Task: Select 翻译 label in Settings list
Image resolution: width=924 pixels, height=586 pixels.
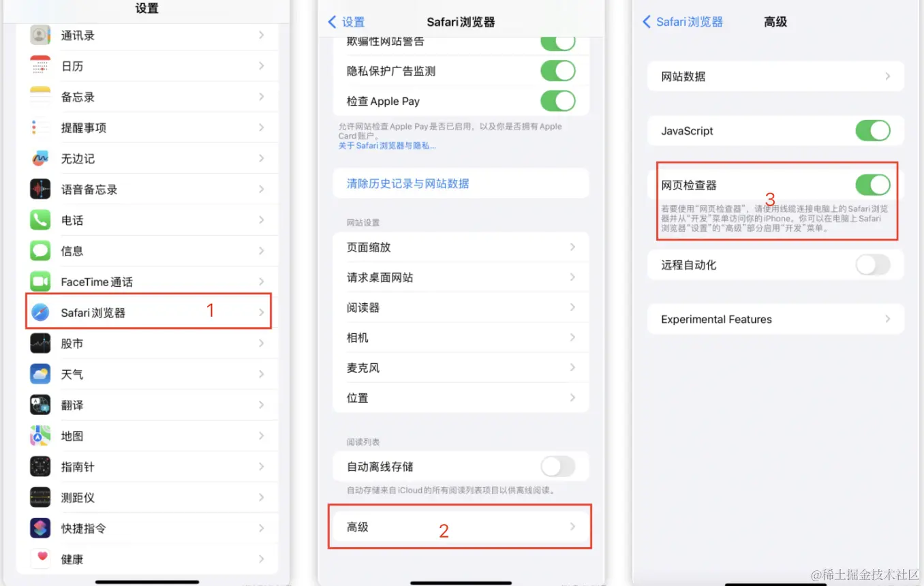Action: point(72,405)
